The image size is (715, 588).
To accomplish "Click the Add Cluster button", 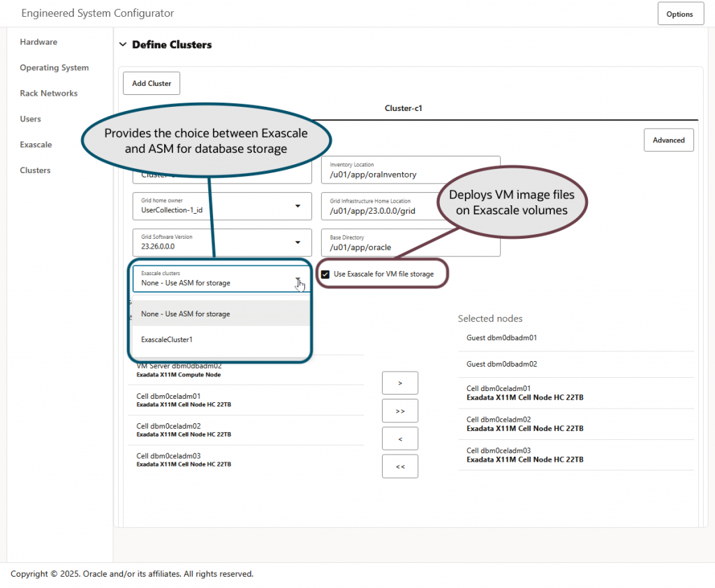I will (x=151, y=82).
